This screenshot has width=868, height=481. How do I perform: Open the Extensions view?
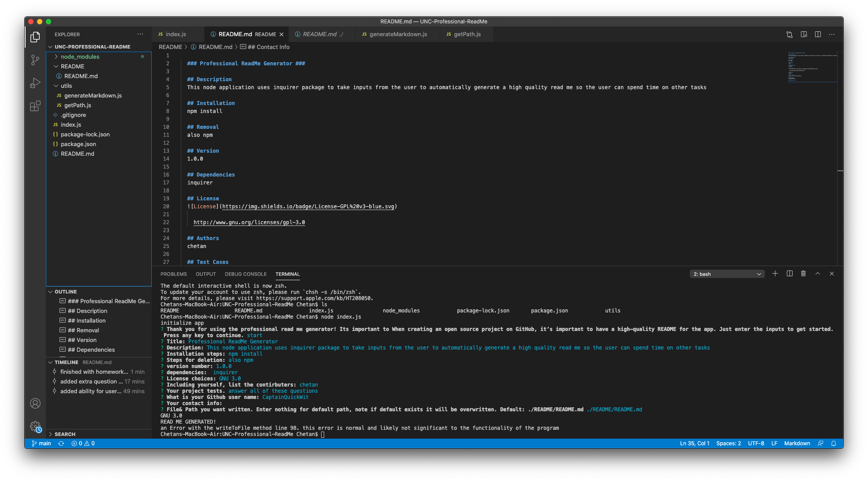click(x=35, y=106)
